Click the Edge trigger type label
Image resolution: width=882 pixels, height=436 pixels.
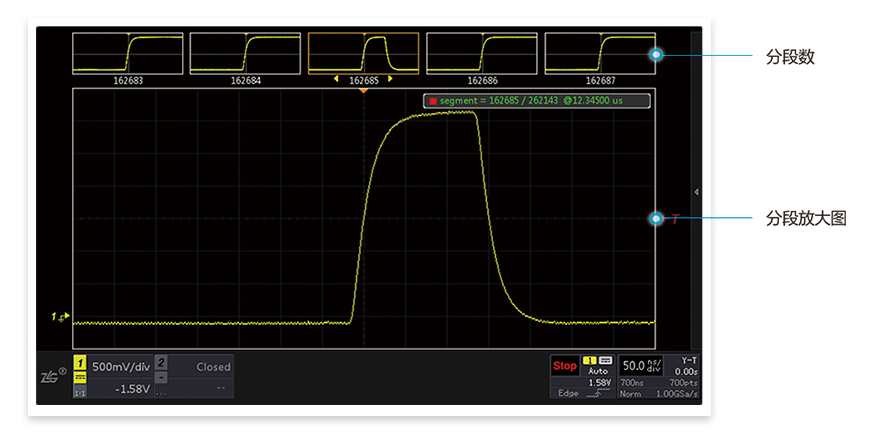point(568,393)
